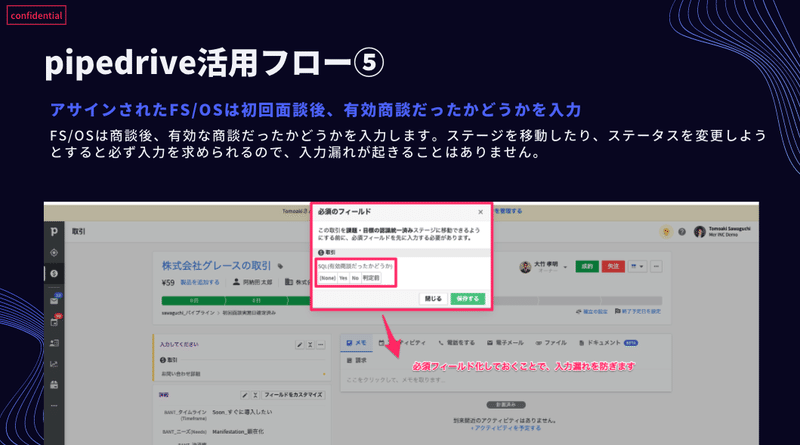
Task: Open the Products box icon in the sidebar
Action: pyautogui.click(x=54, y=385)
